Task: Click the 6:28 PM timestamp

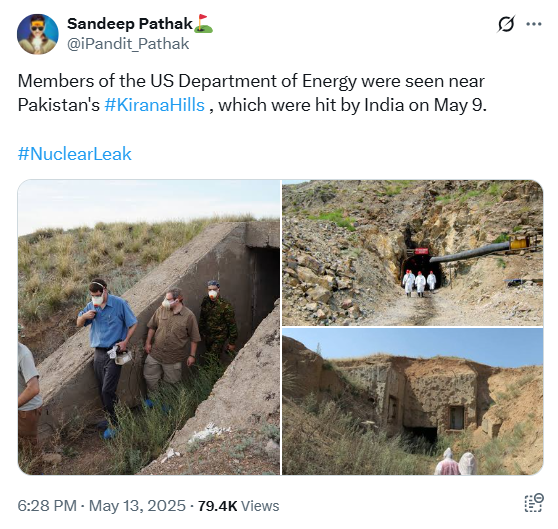Action: 47,506
